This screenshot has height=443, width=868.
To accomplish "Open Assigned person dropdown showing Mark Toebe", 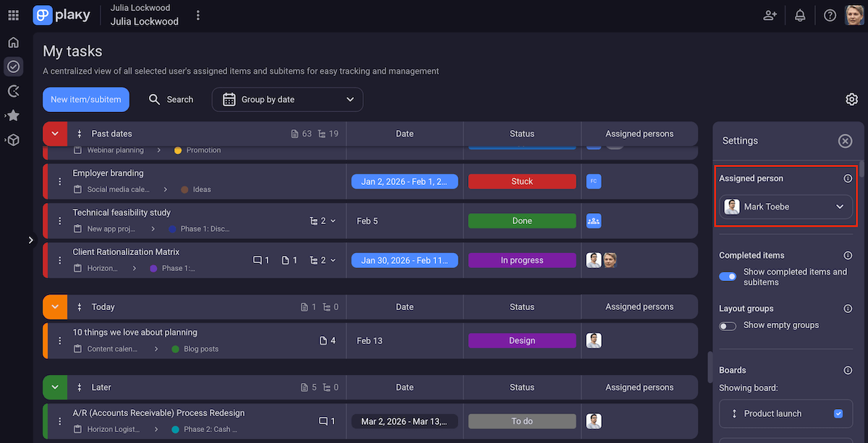I will [x=785, y=207].
